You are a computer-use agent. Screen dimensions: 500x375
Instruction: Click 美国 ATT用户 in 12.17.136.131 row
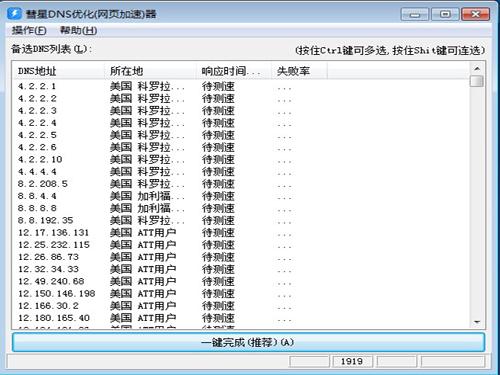143,233
